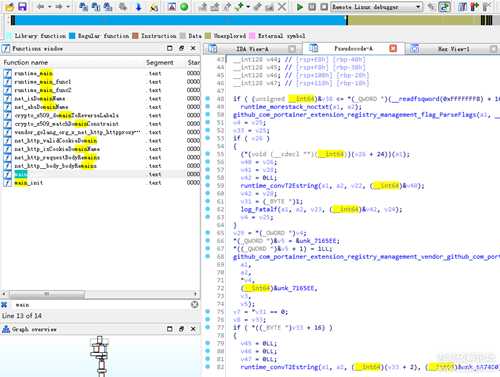Toggle breakpoint dot on pseudocode line 68
Screen dimensions: 500x377
click(208, 256)
